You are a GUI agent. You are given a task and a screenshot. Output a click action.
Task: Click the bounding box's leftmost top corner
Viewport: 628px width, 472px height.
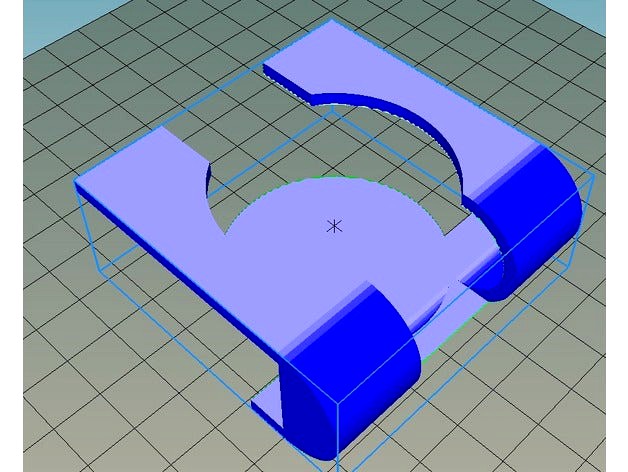pyautogui.click(x=75, y=182)
